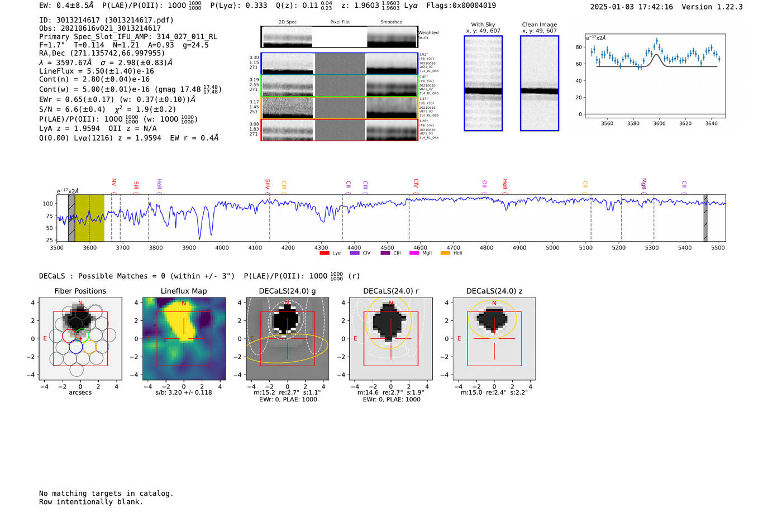Click the red Lyα legend swatch

(x=324, y=253)
